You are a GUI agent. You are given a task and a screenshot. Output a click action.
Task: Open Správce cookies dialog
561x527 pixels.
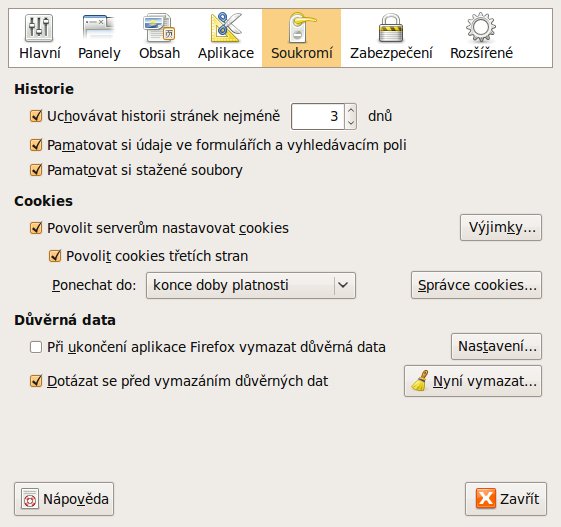tap(477, 285)
